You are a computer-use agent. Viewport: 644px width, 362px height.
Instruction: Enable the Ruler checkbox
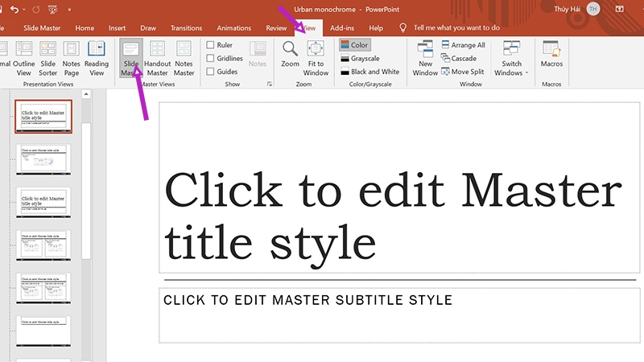(210, 45)
